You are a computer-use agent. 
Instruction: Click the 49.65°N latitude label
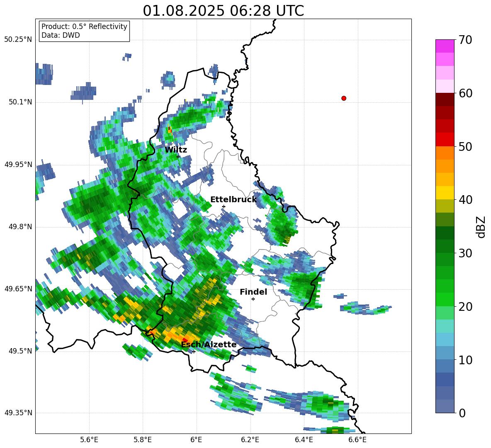(x=18, y=288)
